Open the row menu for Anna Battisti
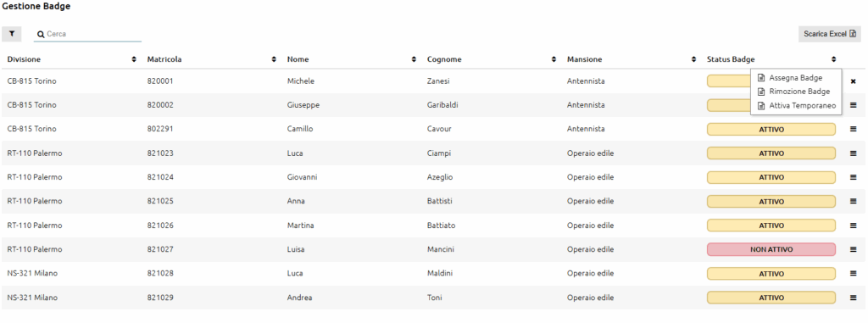 (853, 201)
